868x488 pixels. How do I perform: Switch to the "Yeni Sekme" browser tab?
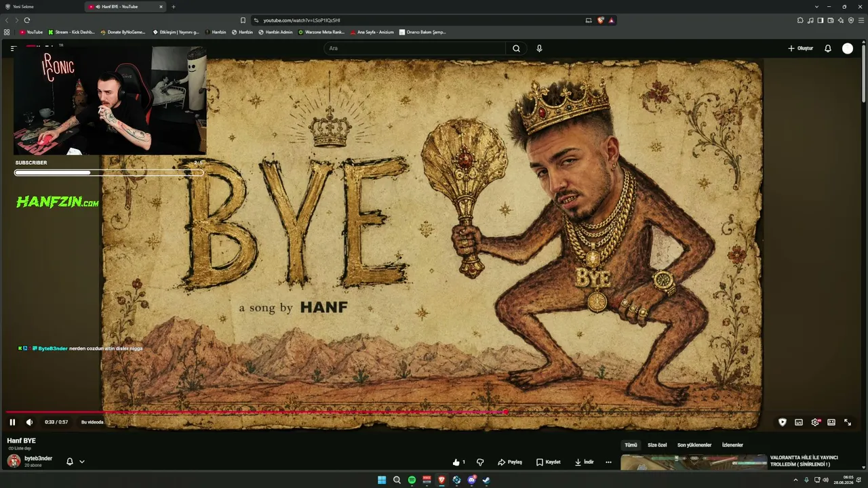click(41, 7)
